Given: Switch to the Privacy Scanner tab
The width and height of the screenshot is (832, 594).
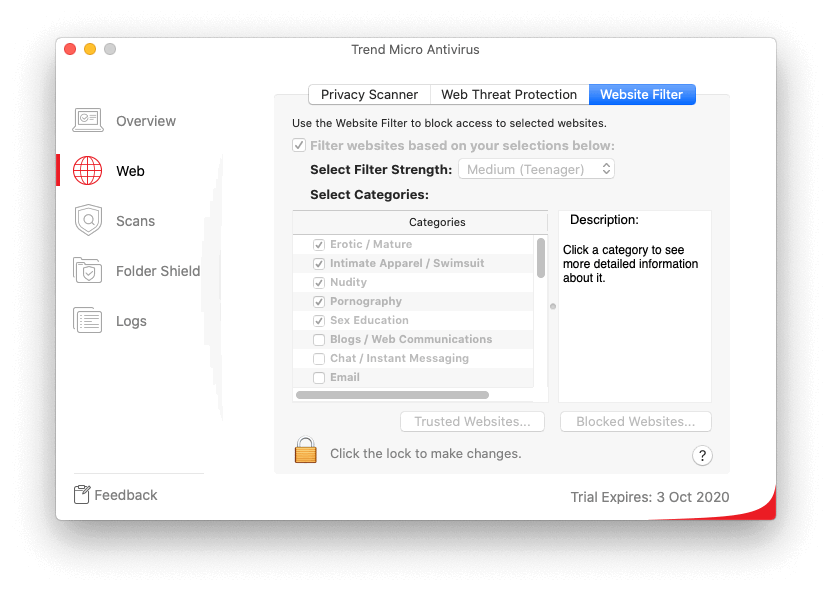Looking at the screenshot, I should pos(369,94).
